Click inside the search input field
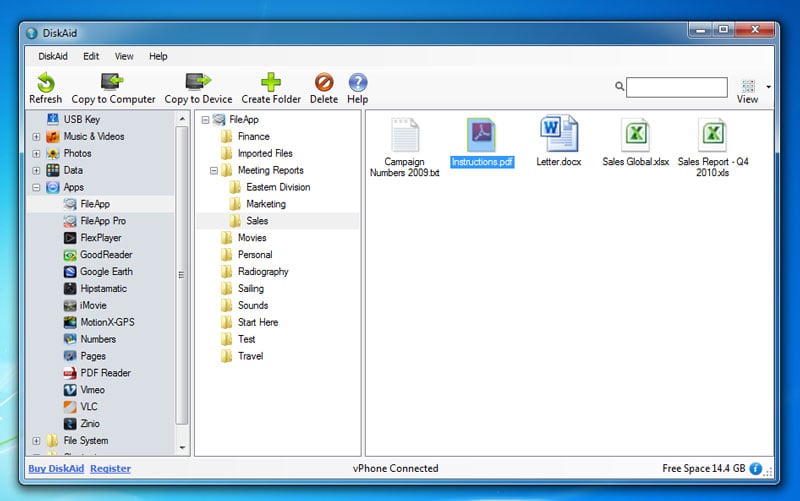Viewport: 800px width, 501px height. pos(677,87)
